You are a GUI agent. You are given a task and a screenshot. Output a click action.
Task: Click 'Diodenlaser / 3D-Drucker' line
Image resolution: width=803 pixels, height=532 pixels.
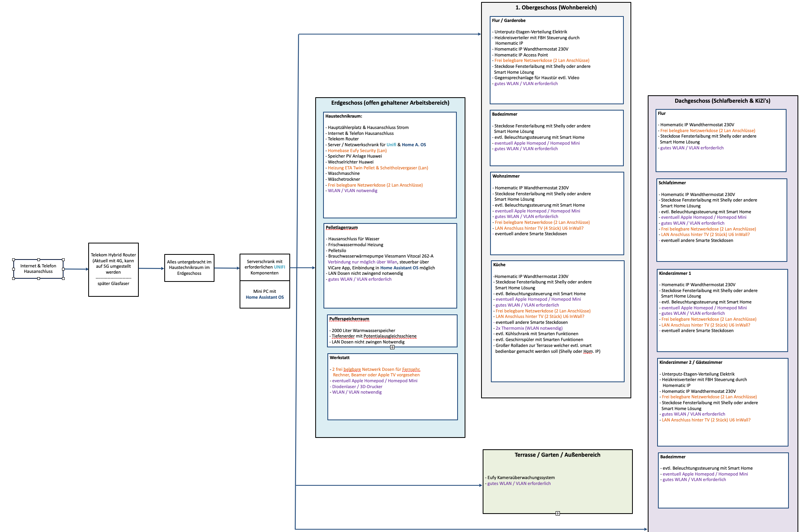[356, 387]
